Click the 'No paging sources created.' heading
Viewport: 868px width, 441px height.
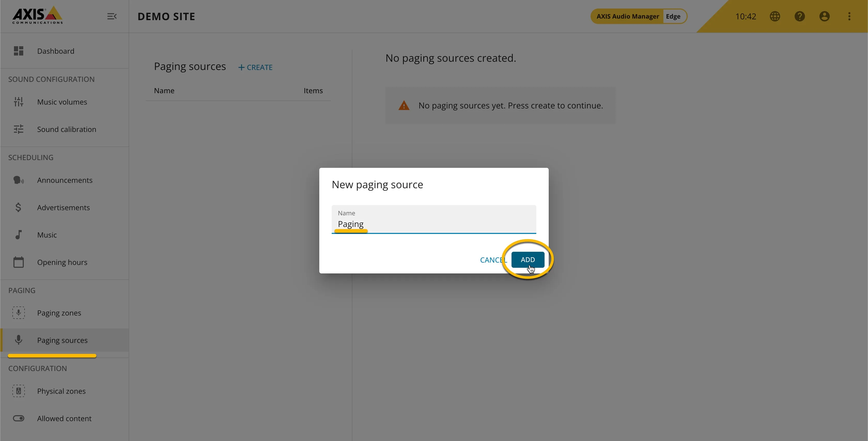(x=451, y=58)
